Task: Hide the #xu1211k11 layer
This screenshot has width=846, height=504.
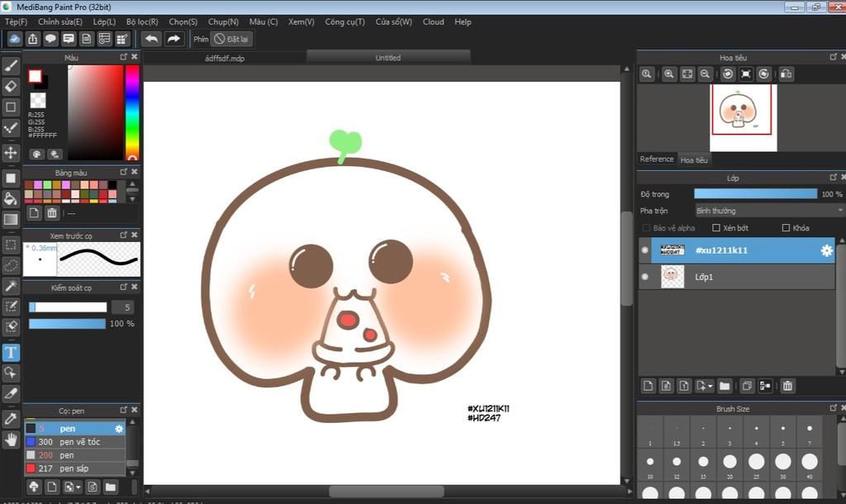Action: click(x=644, y=250)
